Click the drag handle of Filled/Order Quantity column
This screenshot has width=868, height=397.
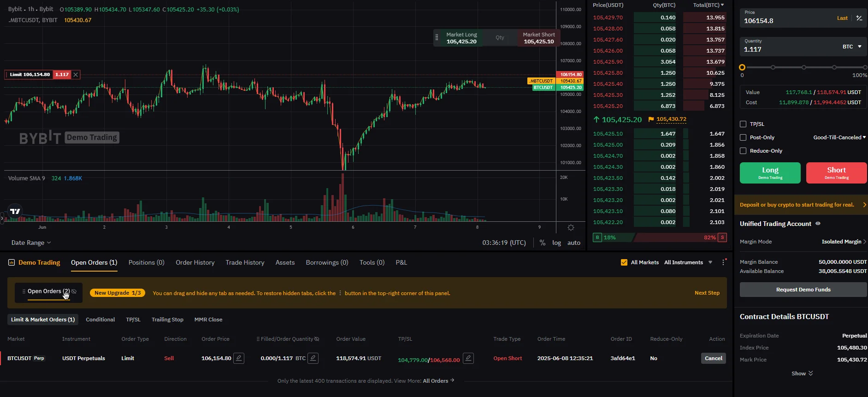pos(258,339)
